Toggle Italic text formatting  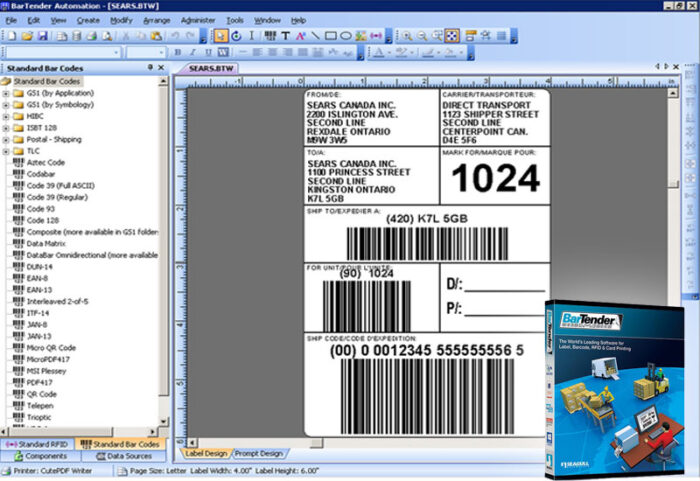coord(192,52)
